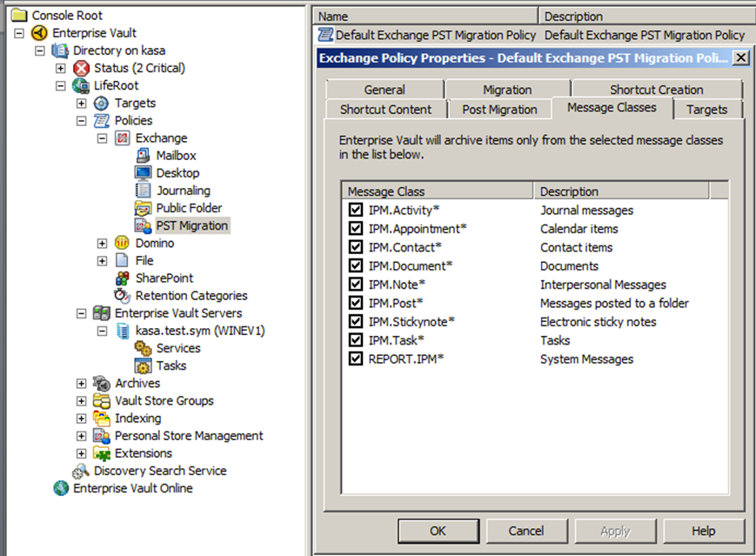Toggle the IPM.Stickynote* checkbox

(x=356, y=321)
